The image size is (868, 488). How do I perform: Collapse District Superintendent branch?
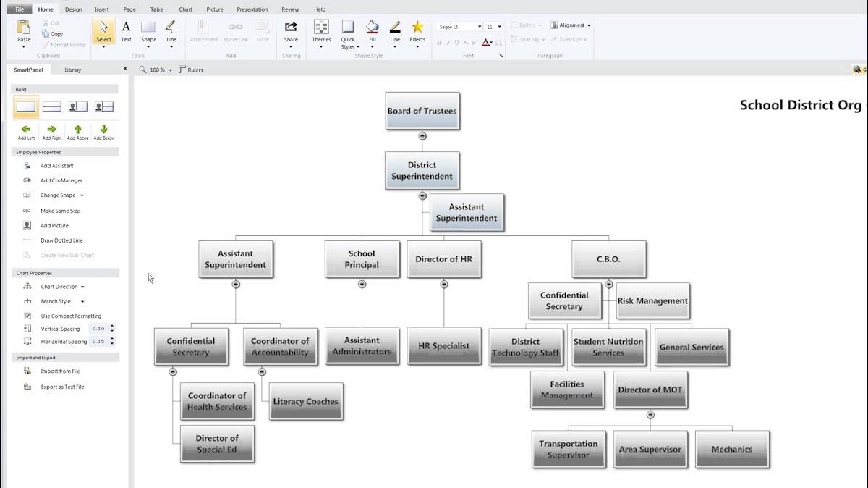[x=422, y=195]
